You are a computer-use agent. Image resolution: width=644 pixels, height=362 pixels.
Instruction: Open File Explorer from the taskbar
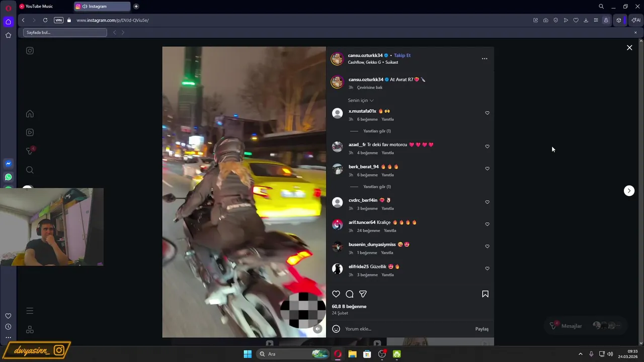[352, 354]
